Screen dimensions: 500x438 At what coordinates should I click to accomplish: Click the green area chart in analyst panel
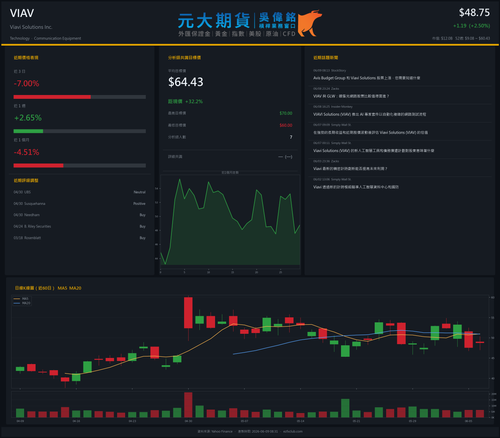(230, 222)
